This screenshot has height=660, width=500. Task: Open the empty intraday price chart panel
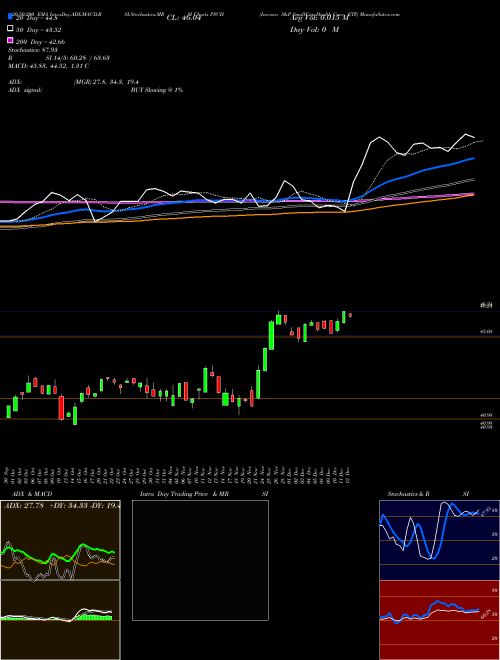200,560
